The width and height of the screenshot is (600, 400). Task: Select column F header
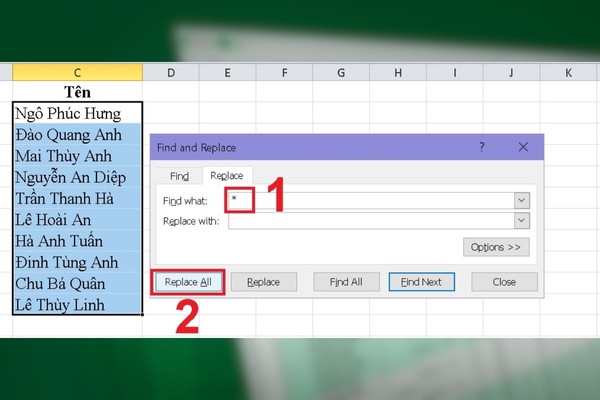click(284, 72)
